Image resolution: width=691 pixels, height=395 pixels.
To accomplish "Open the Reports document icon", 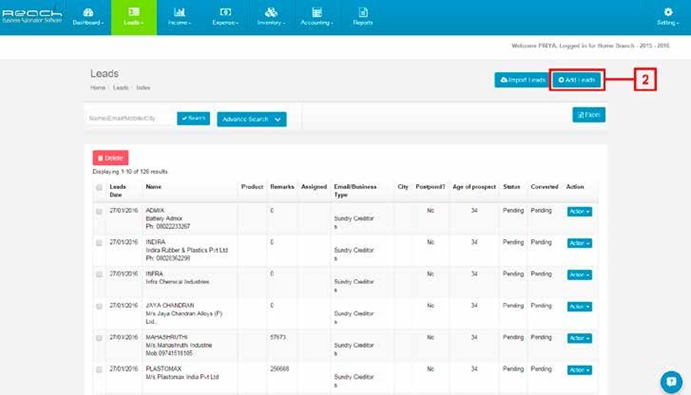I will pyautogui.click(x=363, y=12).
